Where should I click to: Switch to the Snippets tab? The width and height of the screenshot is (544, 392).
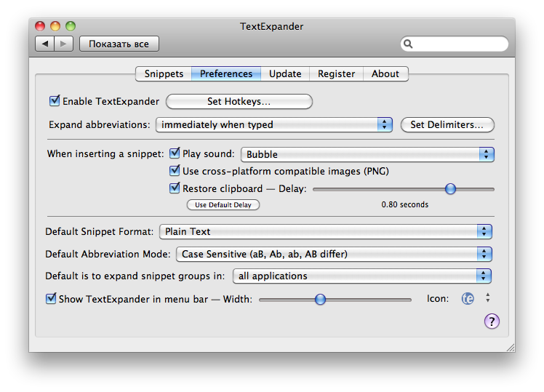(164, 74)
